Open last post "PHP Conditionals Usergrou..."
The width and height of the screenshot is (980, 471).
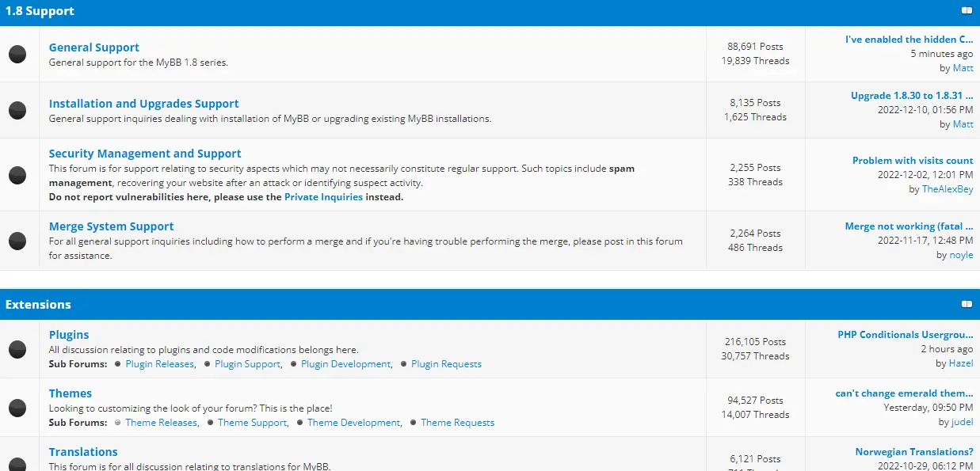(906, 335)
